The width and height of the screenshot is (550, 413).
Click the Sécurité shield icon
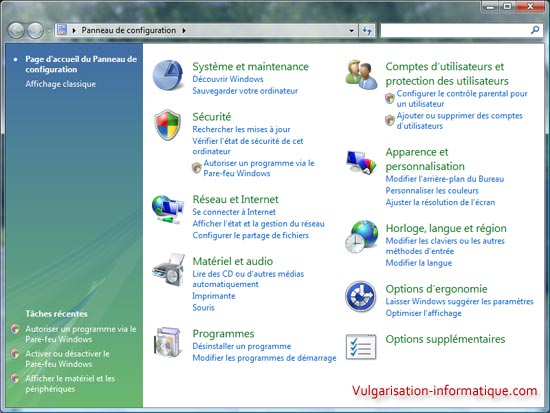[168, 125]
